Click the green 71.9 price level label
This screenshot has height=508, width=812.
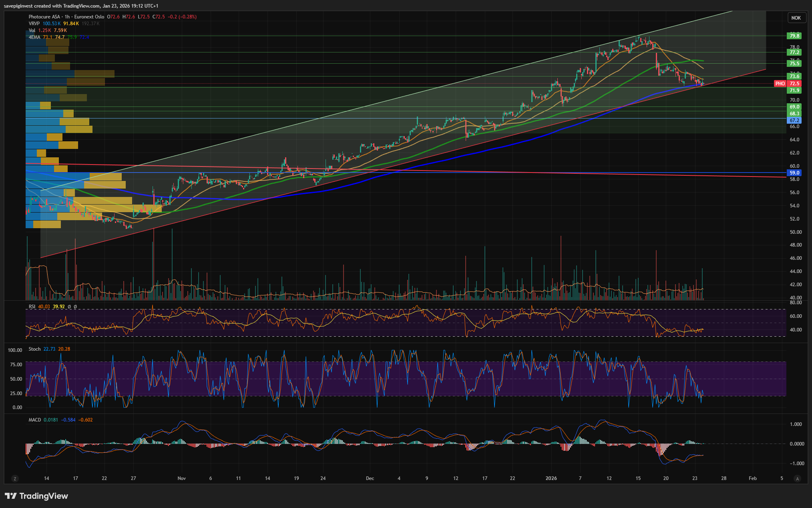pos(794,90)
